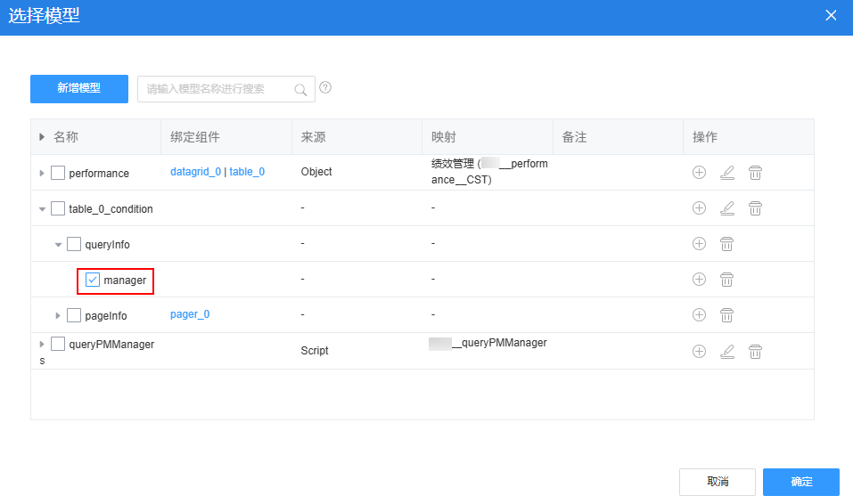Click the add icon in the manager row

pyautogui.click(x=699, y=280)
